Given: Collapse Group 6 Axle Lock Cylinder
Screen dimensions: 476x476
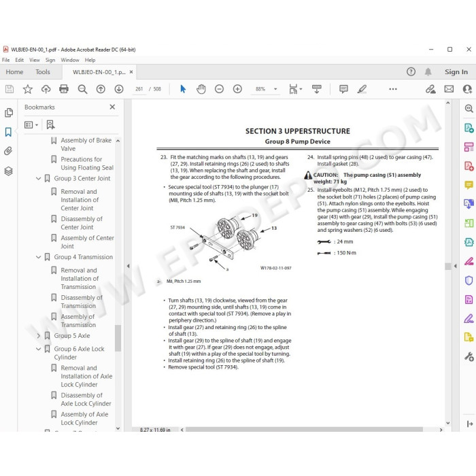Looking at the screenshot, I should 39,349.
